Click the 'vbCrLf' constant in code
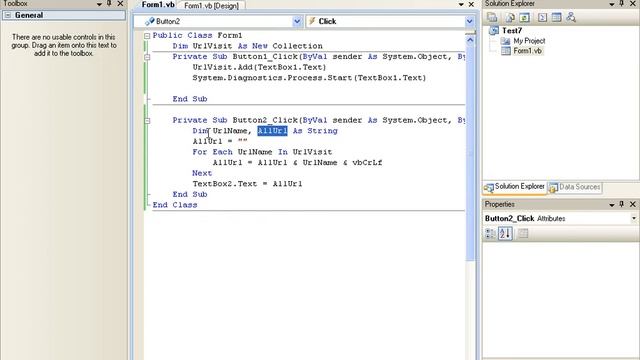This screenshot has height=360, width=640. (367, 162)
